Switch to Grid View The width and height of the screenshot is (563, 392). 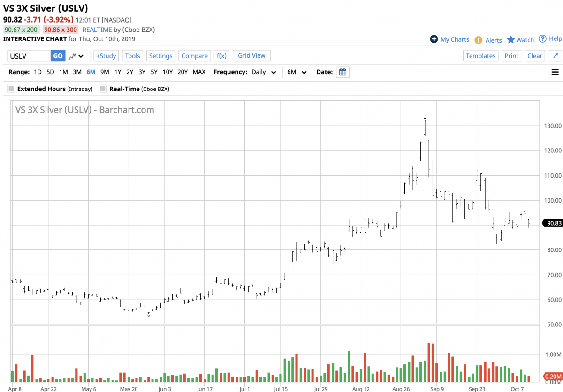click(251, 55)
